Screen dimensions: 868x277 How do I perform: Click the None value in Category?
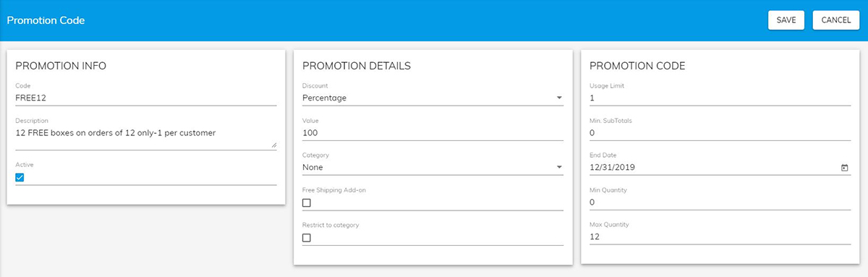[312, 168]
